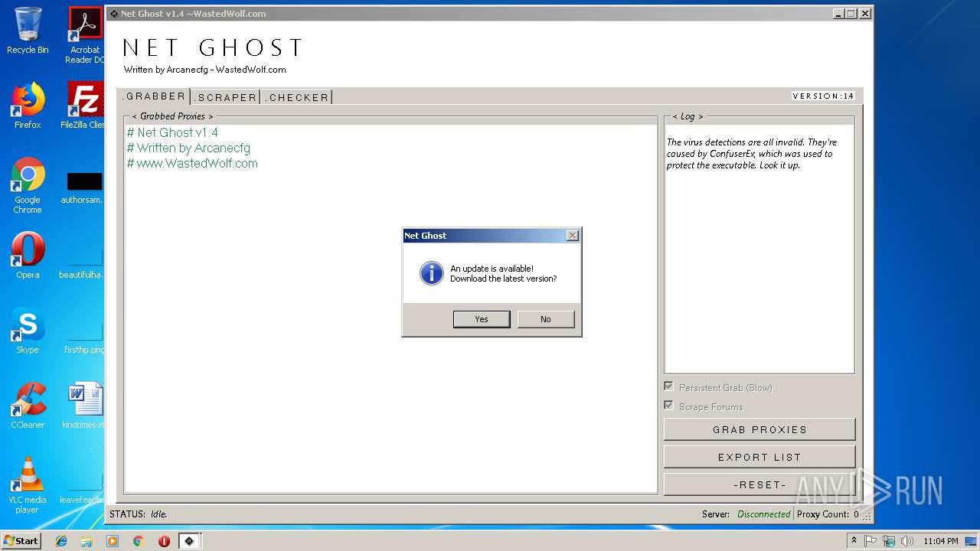Click the VERSION:14 label
Image resolution: width=980 pixels, height=551 pixels.
coord(823,96)
